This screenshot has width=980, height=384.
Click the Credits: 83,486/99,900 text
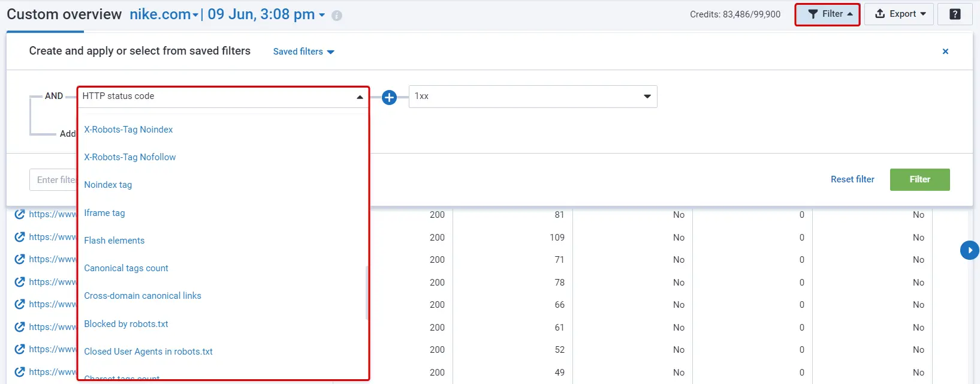tap(735, 14)
